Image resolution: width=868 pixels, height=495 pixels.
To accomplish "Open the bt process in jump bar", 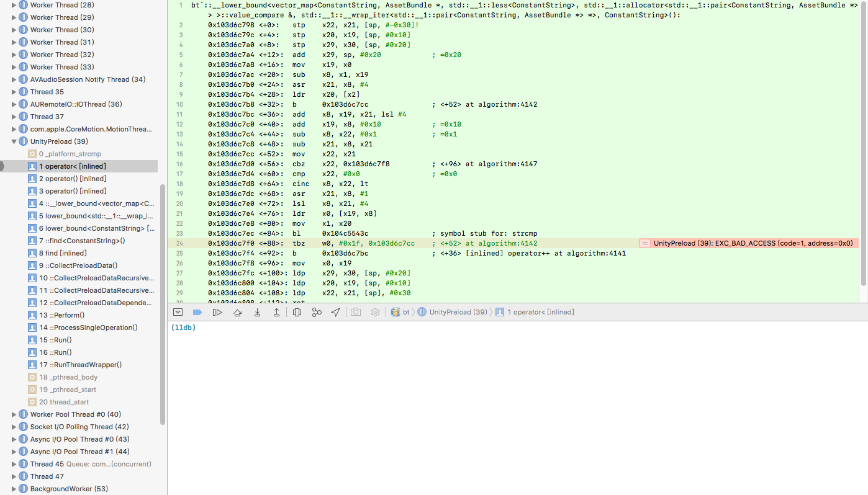I will point(400,312).
